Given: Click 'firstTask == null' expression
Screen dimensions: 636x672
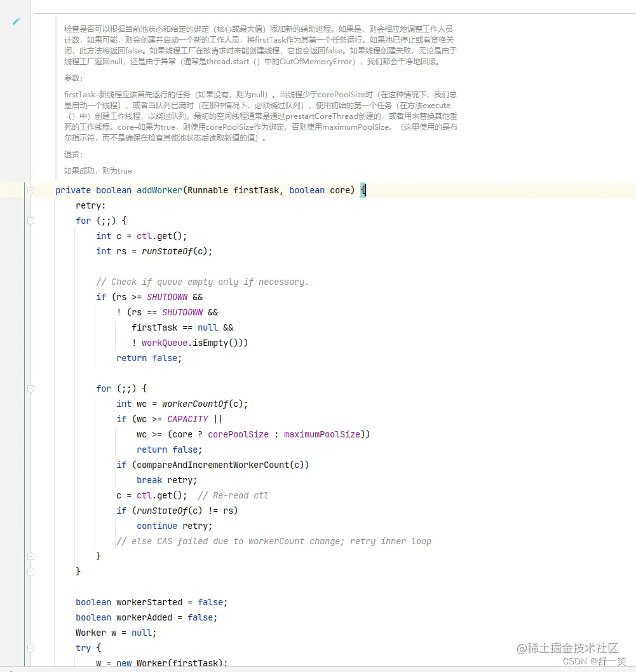Looking at the screenshot, I should (175, 328).
